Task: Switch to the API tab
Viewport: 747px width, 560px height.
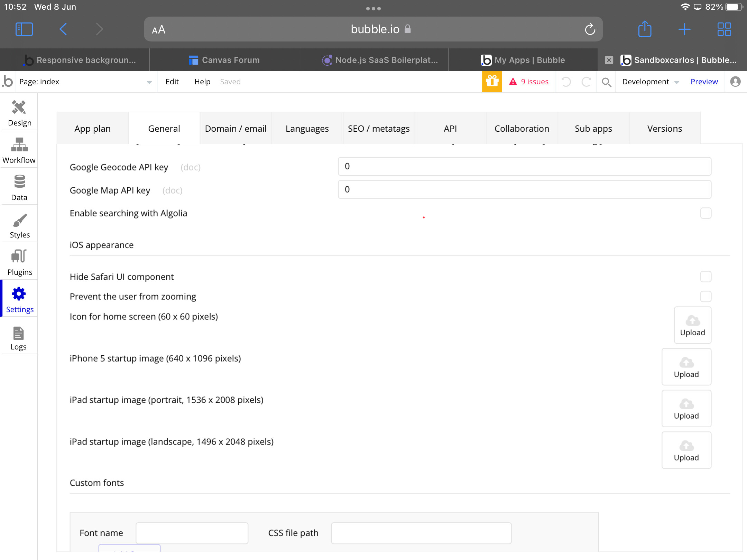Action: coord(450,128)
